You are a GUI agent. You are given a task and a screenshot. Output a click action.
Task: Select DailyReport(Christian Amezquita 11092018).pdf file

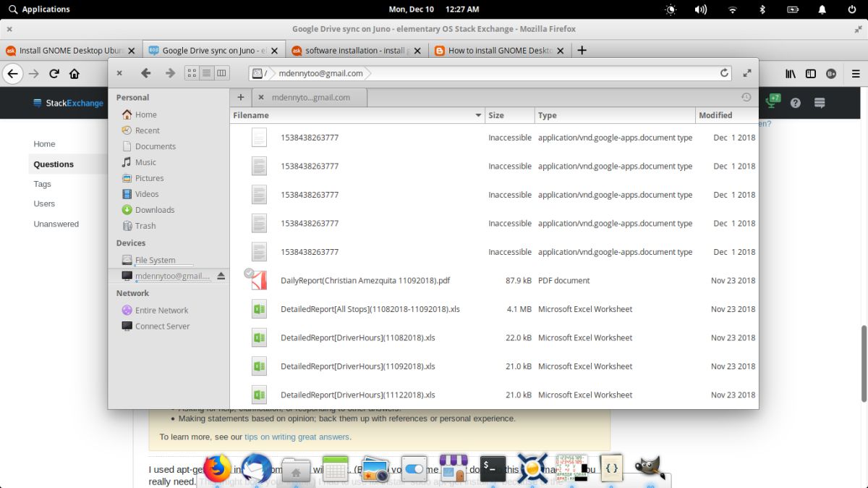pyautogui.click(x=494, y=280)
